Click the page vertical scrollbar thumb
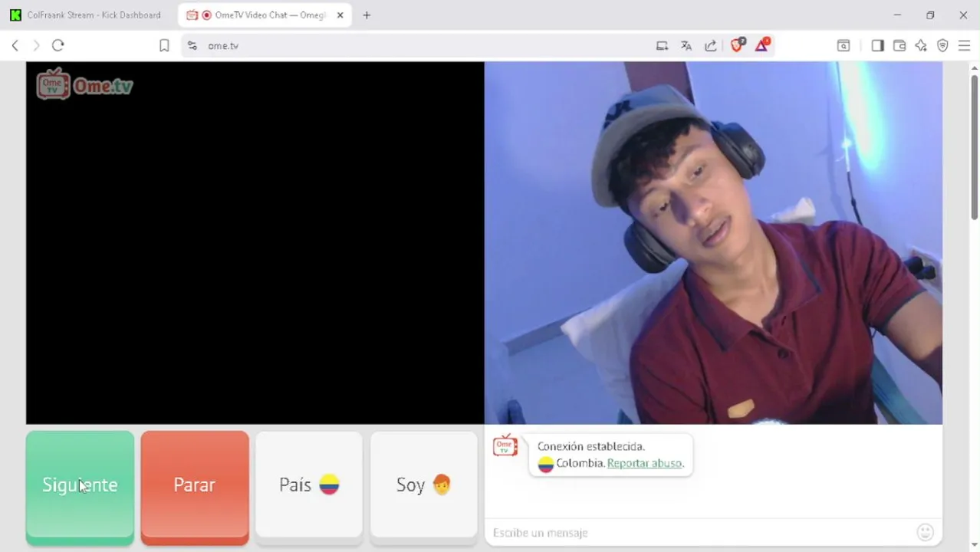This screenshot has width=980, height=552. pos(974,147)
